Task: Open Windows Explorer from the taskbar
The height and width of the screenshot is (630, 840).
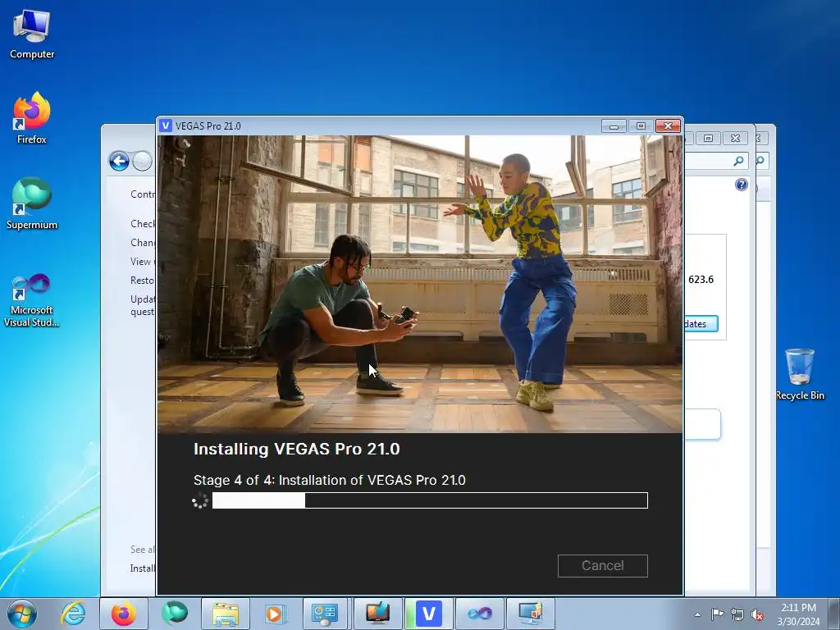Action: point(226,614)
